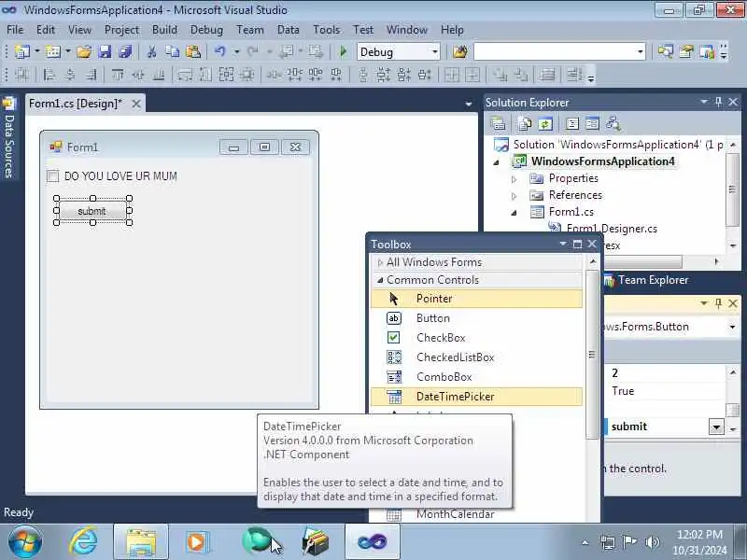The height and width of the screenshot is (560, 747).
Task: Cut the selection with the scissors icon
Action: 152,51
